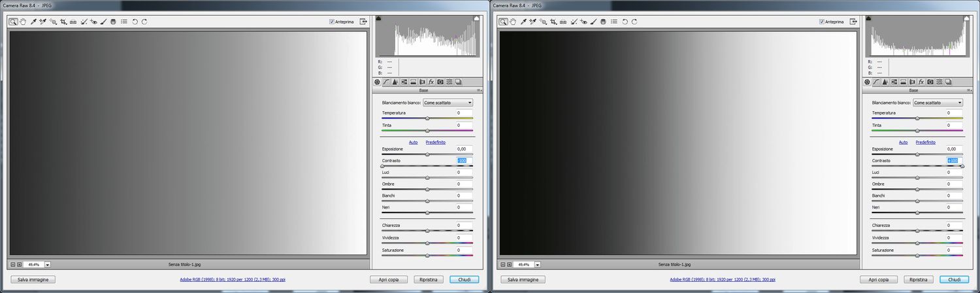The height and width of the screenshot is (293, 980).
Task: Expand zoom level dropdown in right window
Action: click(538, 264)
